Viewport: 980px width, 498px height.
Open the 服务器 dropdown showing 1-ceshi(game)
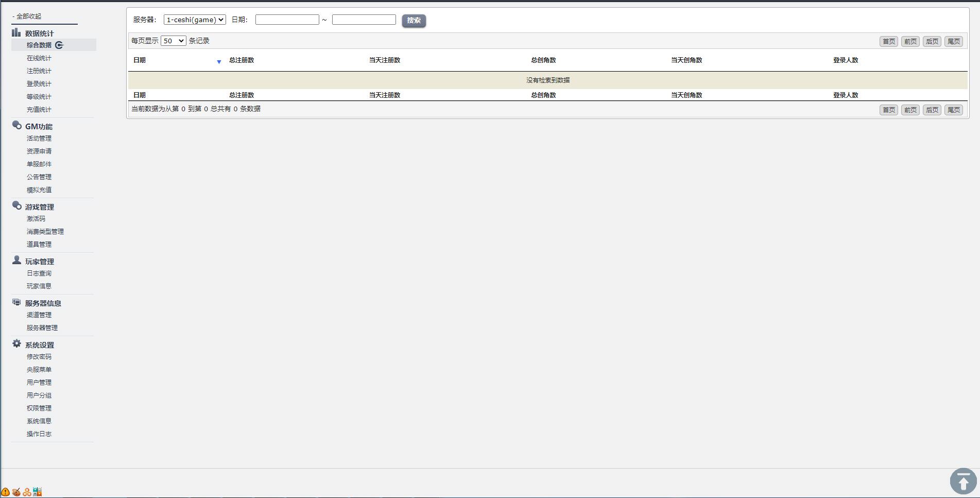click(195, 20)
